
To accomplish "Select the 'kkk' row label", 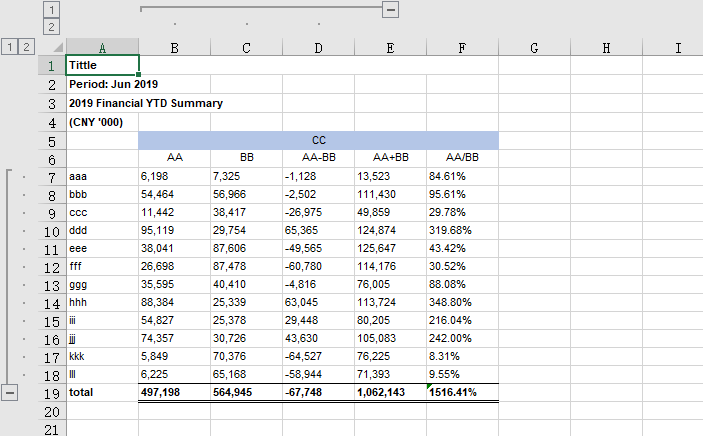I will point(102,357).
